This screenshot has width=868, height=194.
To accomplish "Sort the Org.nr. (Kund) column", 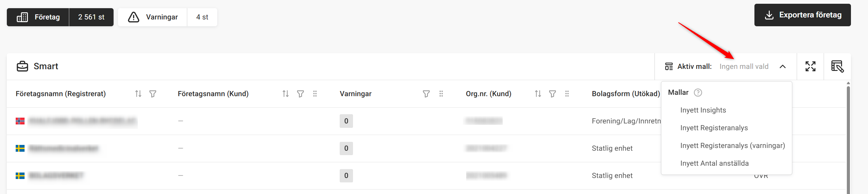I will (538, 94).
